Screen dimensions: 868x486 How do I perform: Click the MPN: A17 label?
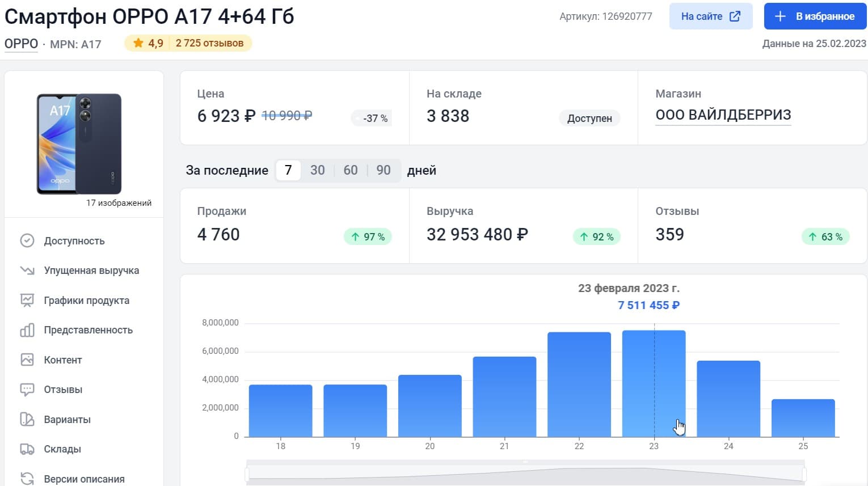75,44
